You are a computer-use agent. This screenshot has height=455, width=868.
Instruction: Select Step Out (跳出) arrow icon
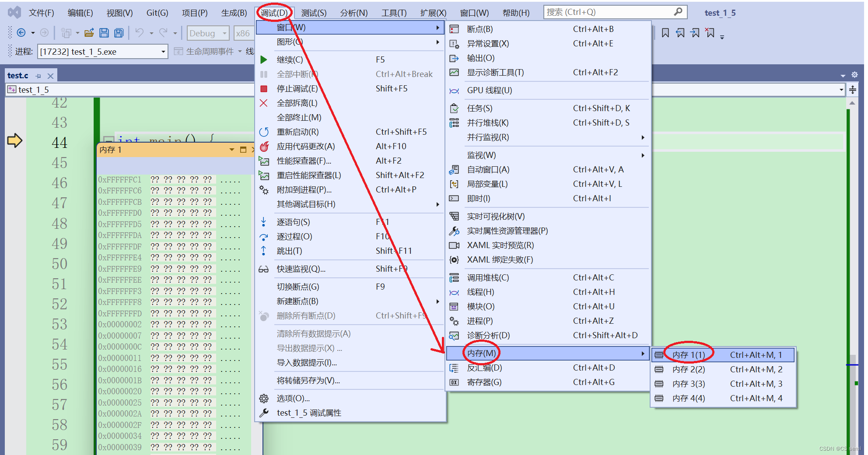[x=263, y=251]
